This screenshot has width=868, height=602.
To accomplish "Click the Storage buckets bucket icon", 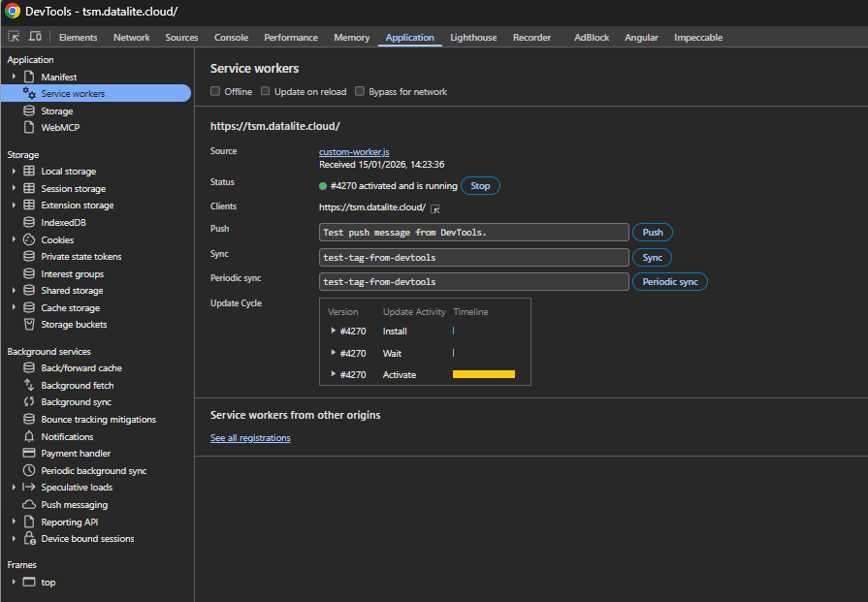I will pos(29,324).
